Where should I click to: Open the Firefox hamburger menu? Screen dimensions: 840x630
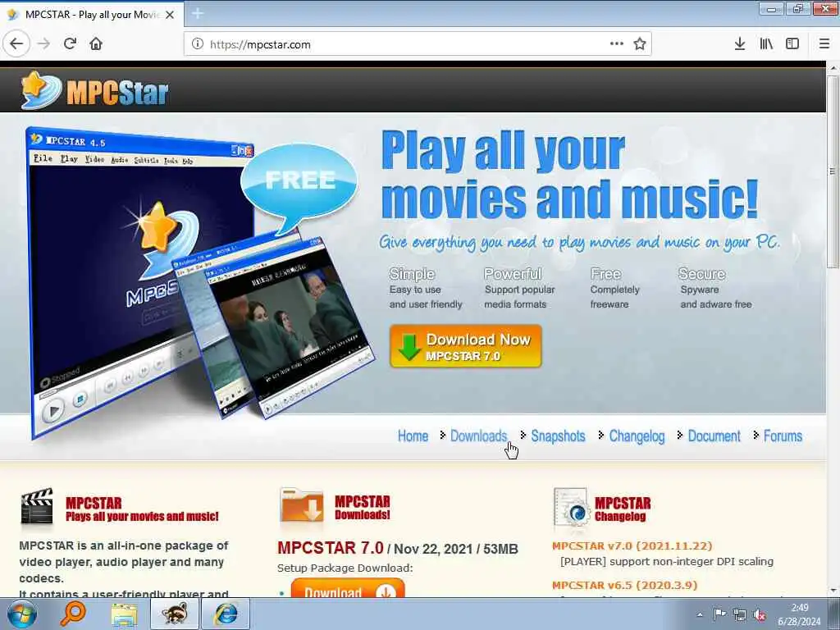(824, 44)
